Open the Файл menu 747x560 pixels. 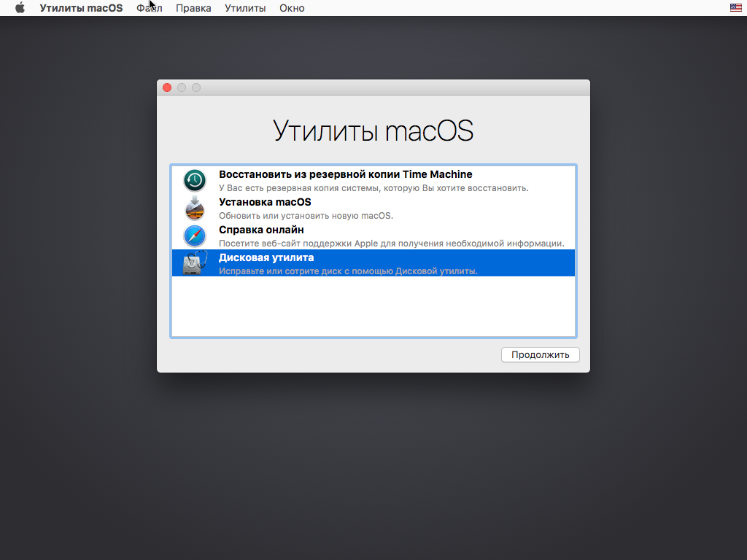coord(149,8)
